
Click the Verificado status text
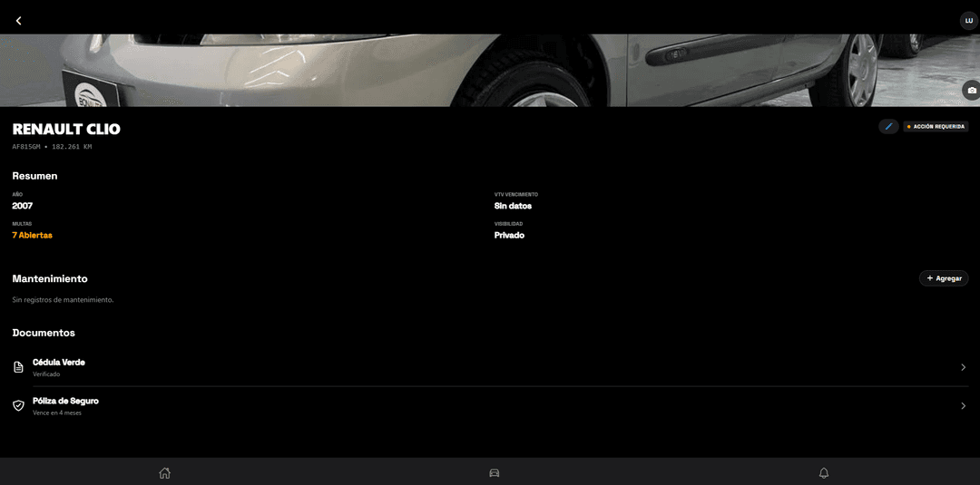tap(46, 373)
